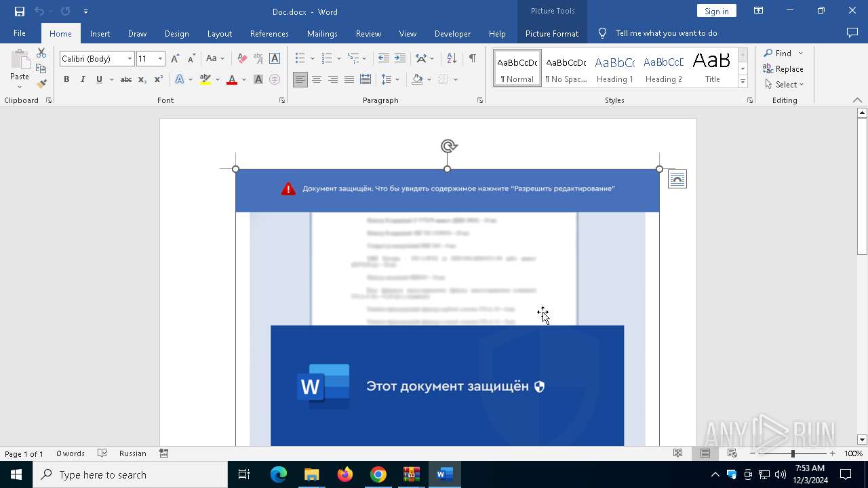Open Google Chrome from taskbar
Screen dimensions: 868x488
(378, 474)
